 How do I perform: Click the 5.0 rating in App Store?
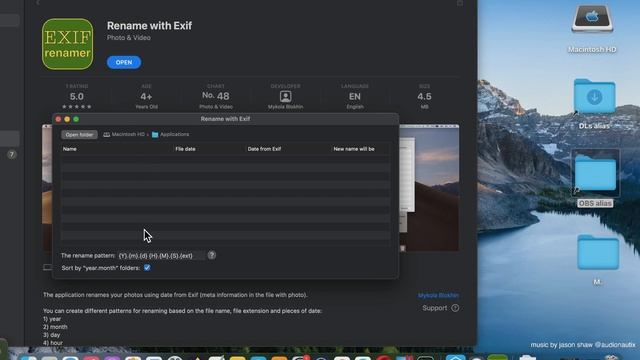(77, 97)
